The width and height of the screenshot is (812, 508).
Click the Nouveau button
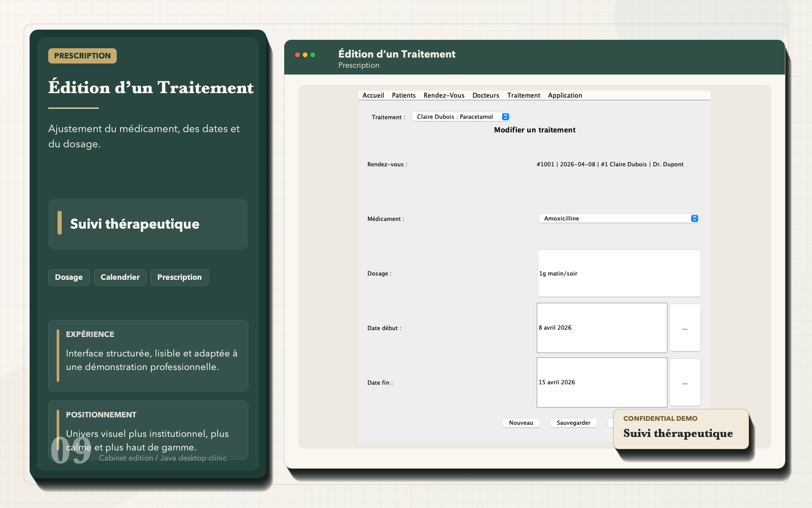[521, 423]
